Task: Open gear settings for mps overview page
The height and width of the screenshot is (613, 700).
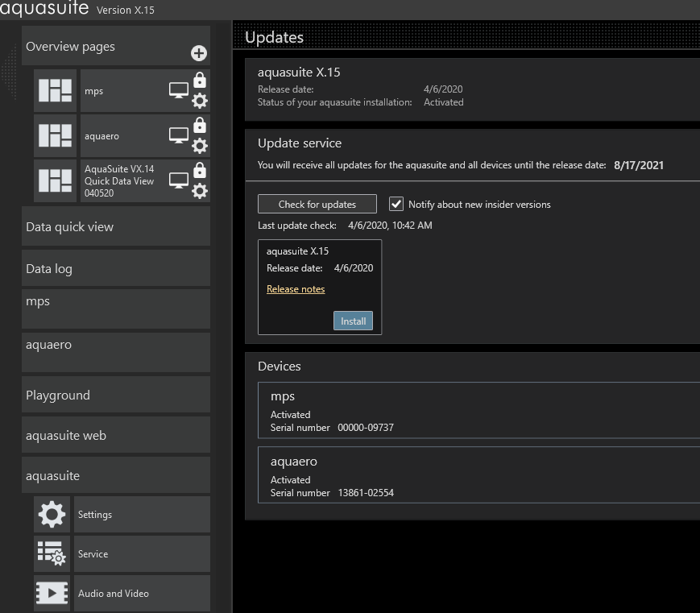Action: coord(199,101)
